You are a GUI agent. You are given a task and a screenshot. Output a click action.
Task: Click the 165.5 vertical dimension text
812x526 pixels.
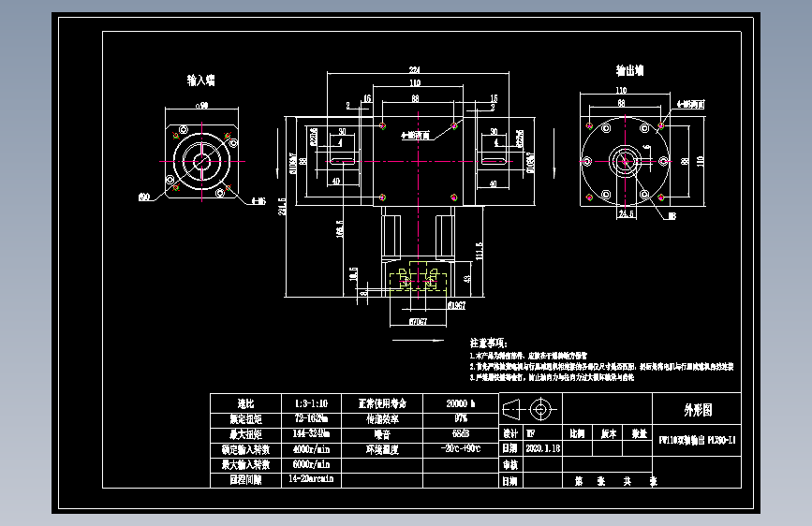coord(340,229)
